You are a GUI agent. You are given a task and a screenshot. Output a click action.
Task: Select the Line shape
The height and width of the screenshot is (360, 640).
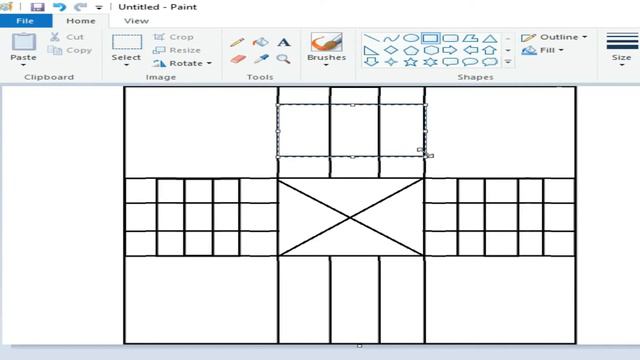(x=371, y=38)
